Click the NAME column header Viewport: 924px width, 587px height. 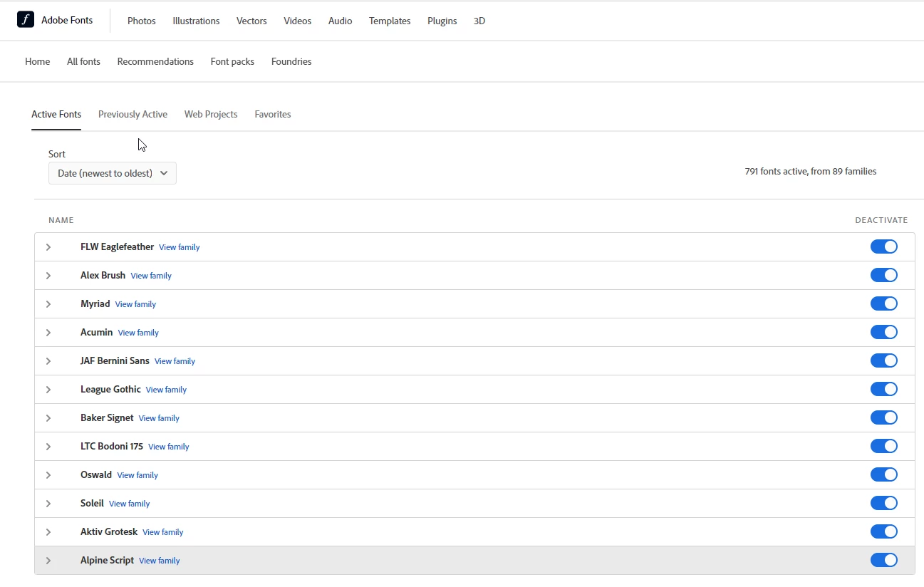(61, 220)
